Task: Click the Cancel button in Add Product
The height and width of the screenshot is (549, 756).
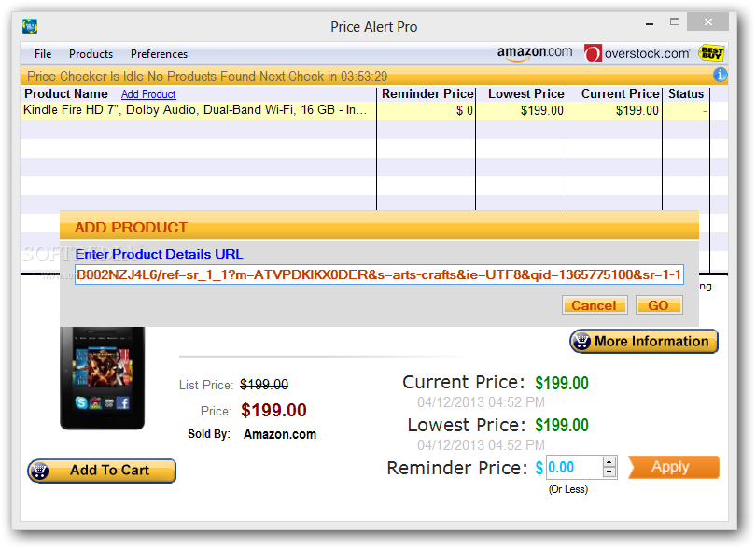Action: [595, 305]
